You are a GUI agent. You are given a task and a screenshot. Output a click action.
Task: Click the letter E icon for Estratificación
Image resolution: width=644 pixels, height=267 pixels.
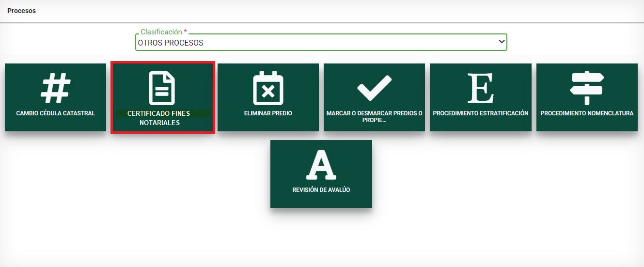click(x=480, y=89)
